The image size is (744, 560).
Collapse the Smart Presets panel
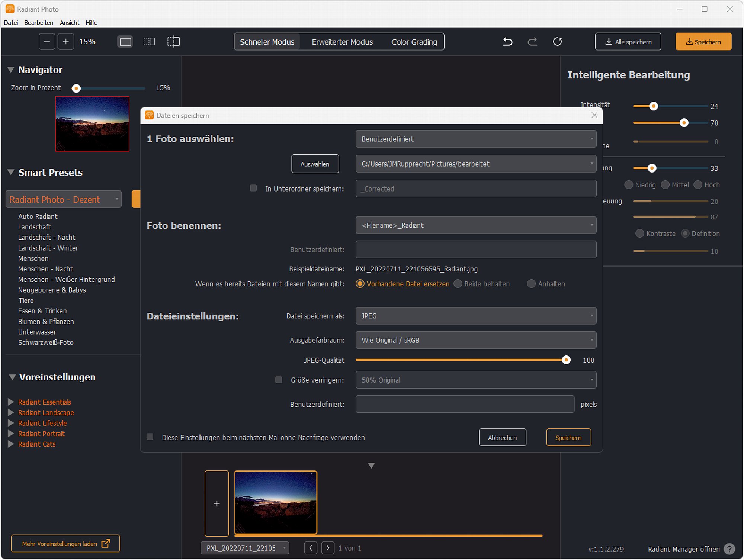[x=11, y=172]
